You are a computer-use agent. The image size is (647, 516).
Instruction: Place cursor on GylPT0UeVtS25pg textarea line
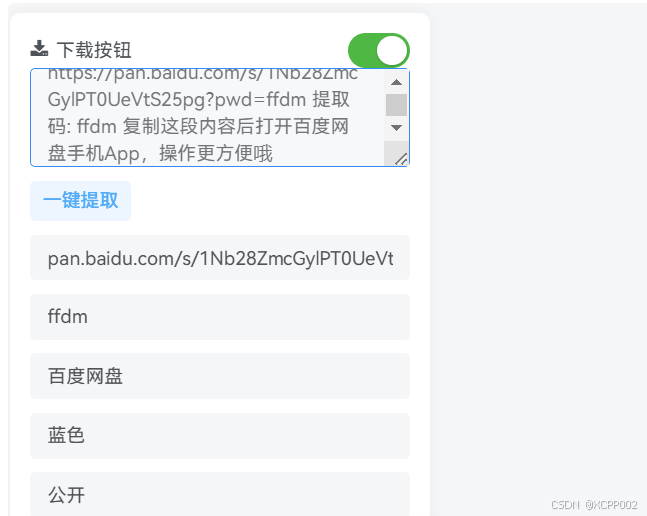[198, 99]
